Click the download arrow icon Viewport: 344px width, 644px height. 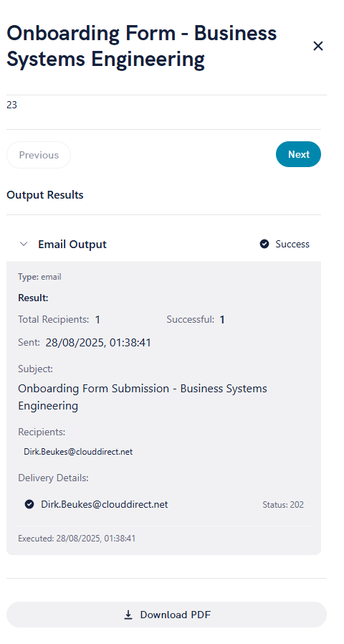point(128,615)
